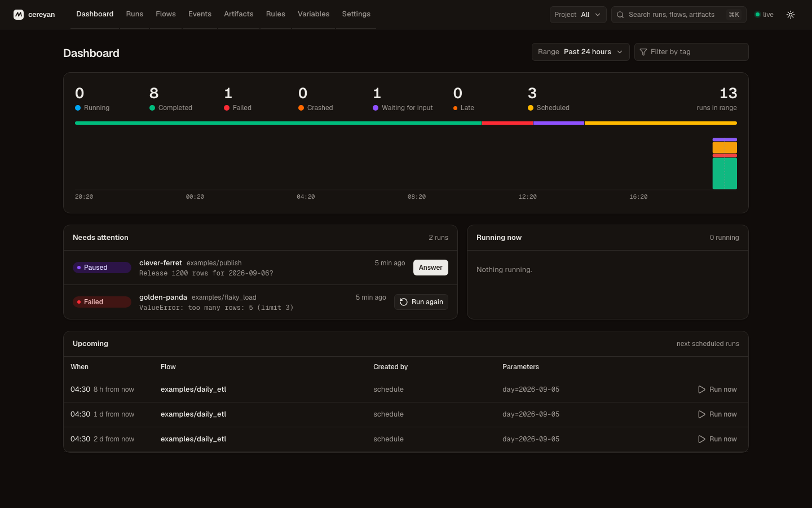Image resolution: width=812 pixels, height=508 pixels.
Task: Click examples/daily_etl in the 8 h row
Action: [x=193, y=389]
